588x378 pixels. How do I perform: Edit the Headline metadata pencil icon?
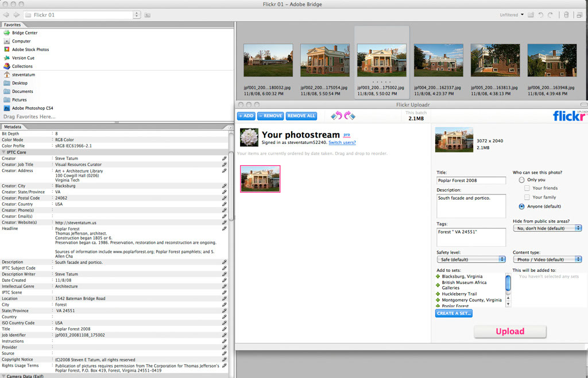tap(225, 228)
